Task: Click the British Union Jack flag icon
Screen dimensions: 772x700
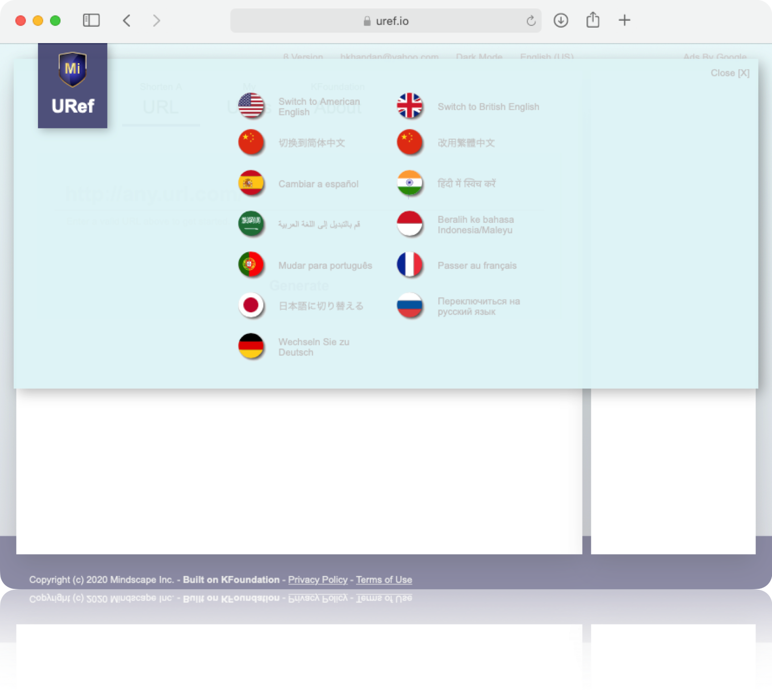Action: pos(409,105)
